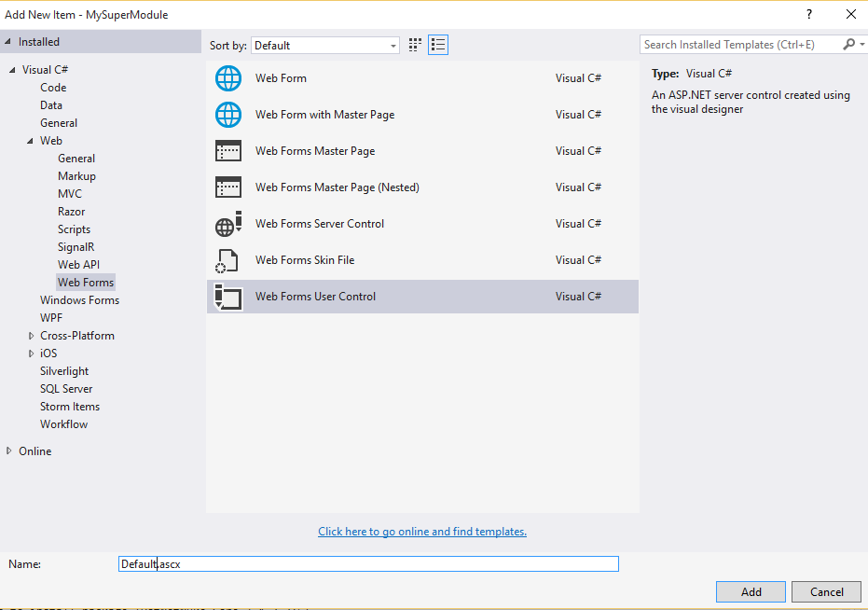Click the Web Forms User Control icon
868x610 pixels.
tap(228, 297)
